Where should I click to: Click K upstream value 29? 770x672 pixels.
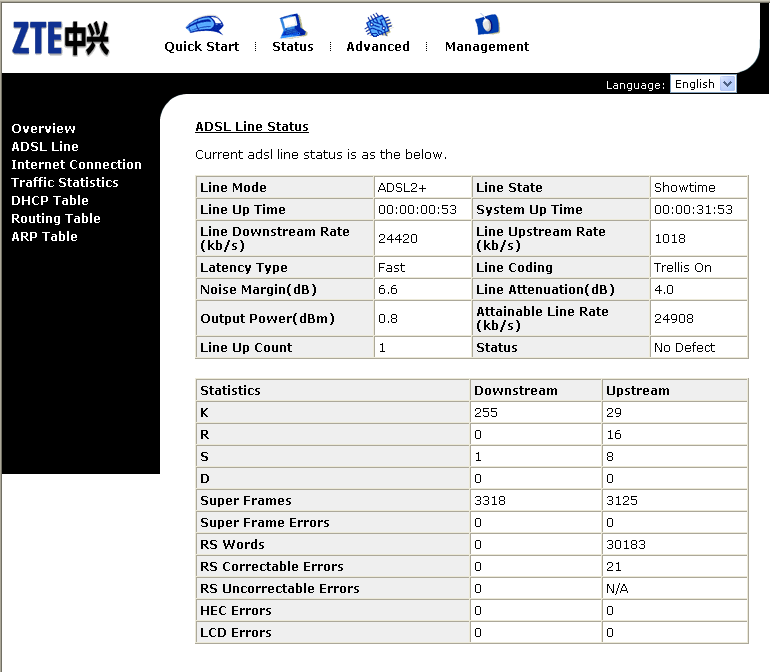click(x=614, y=413)
